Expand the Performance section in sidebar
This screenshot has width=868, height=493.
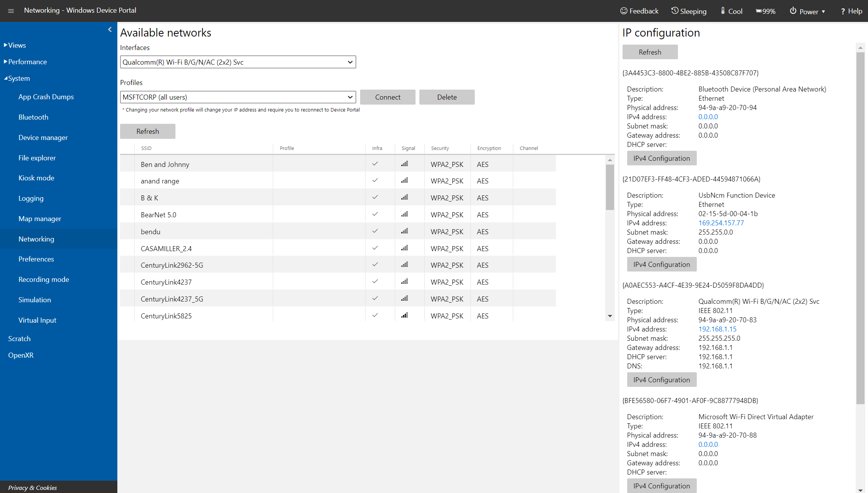point(27,62)
